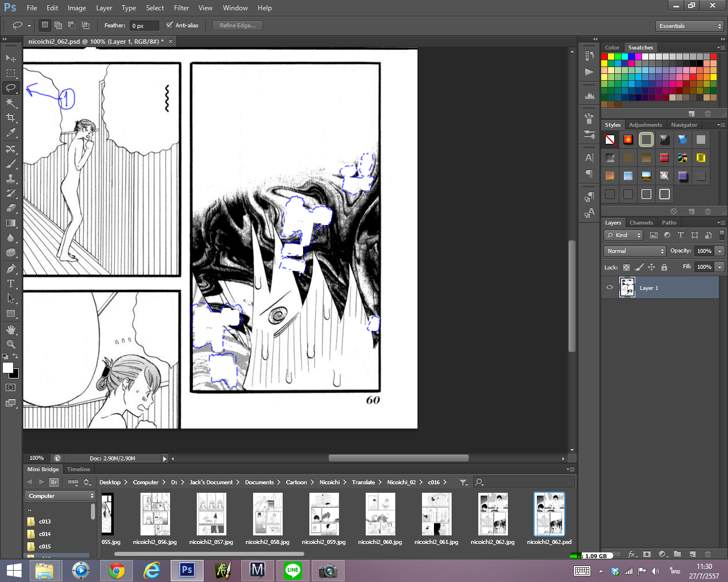Click the Add layer mask icon

(x=647, y=554)
